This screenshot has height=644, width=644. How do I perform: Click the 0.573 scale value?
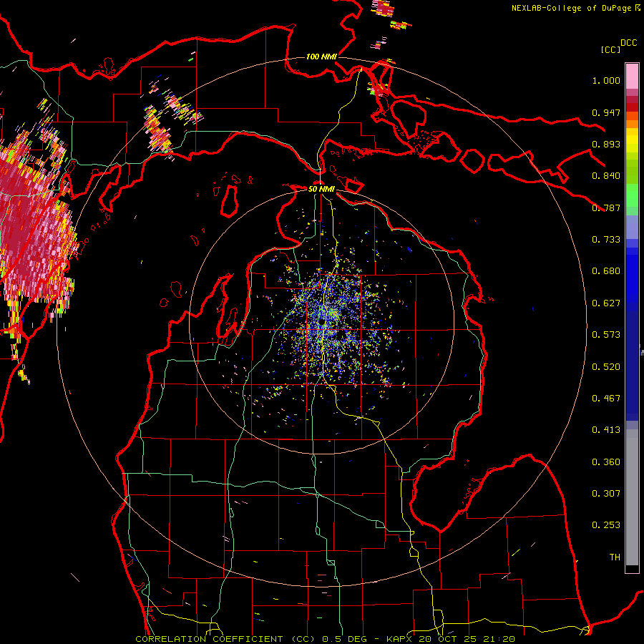click(606, 335)
